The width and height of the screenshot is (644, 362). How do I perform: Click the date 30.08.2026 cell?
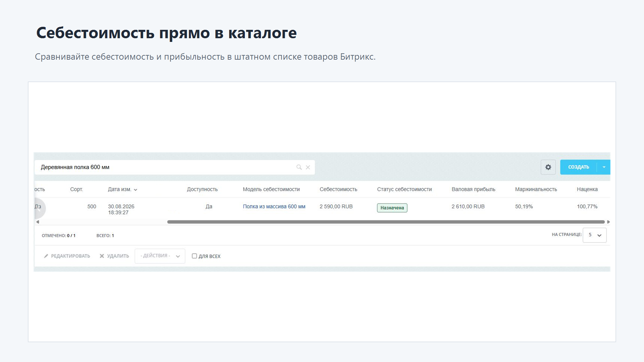(121, 209)
